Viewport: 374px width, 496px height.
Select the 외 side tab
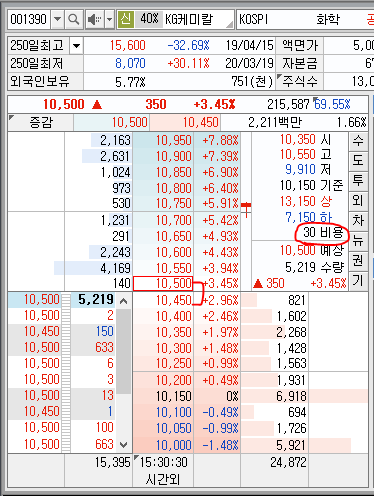[x=358, y=201]
